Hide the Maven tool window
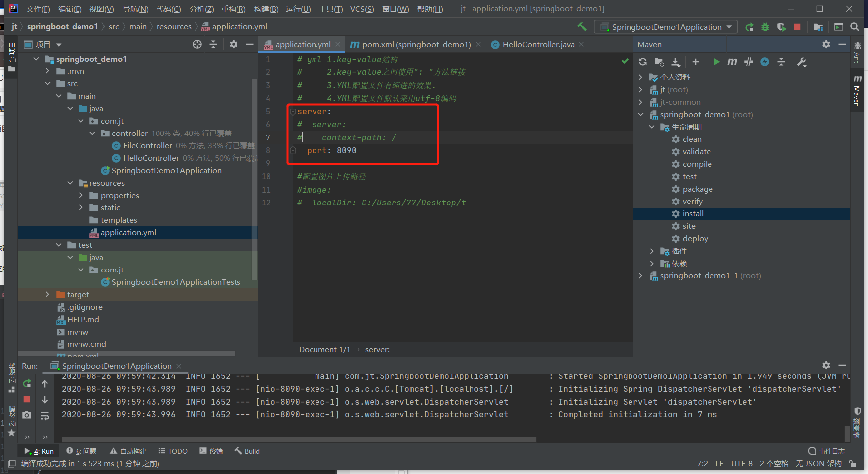 (842, 44)
